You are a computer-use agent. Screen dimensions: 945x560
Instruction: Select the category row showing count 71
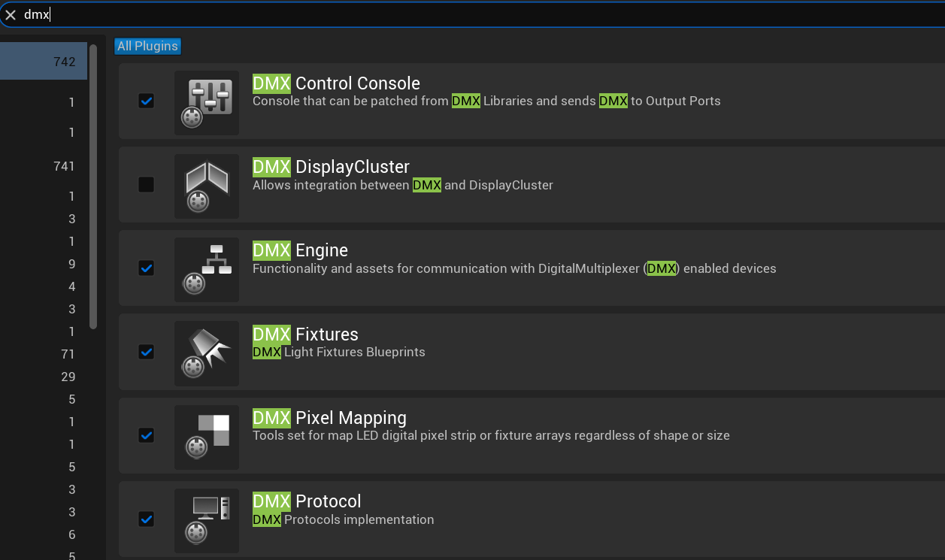click(x=44, y=354)
